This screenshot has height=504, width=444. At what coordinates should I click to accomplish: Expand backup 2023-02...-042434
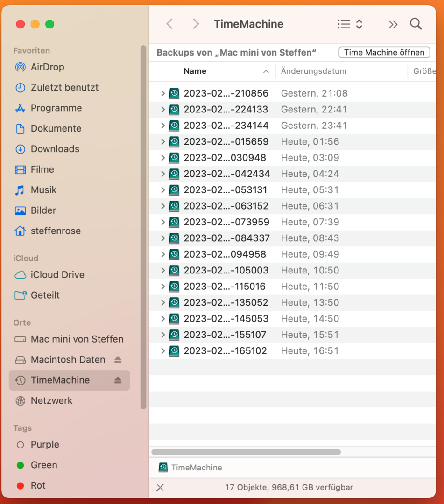(x=162, y=174)
